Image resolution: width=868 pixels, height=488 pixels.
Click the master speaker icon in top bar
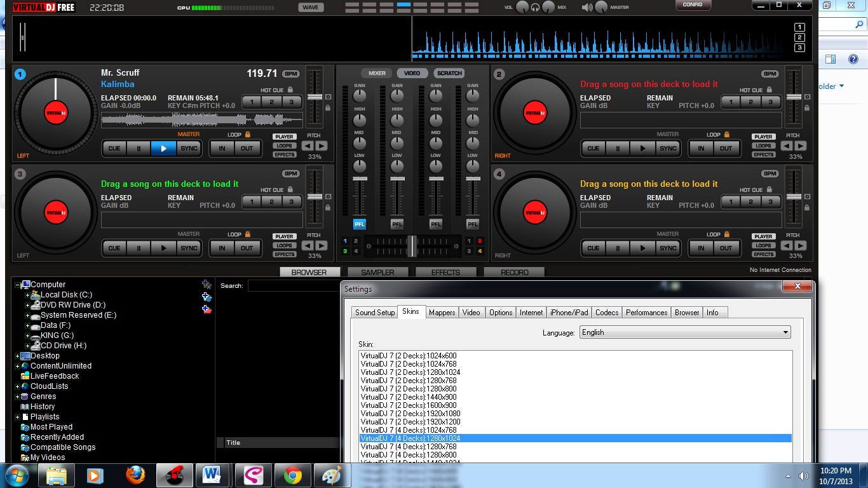coord(587,8)
